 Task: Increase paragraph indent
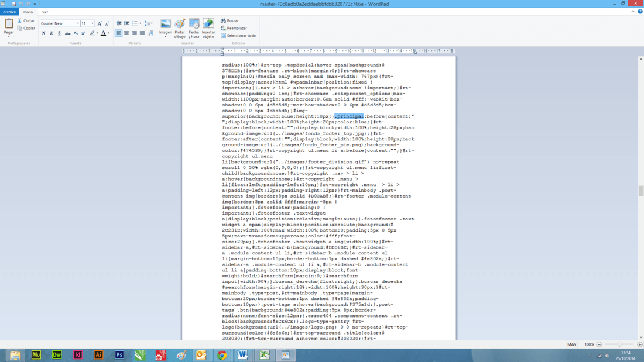tap(126, 23)
